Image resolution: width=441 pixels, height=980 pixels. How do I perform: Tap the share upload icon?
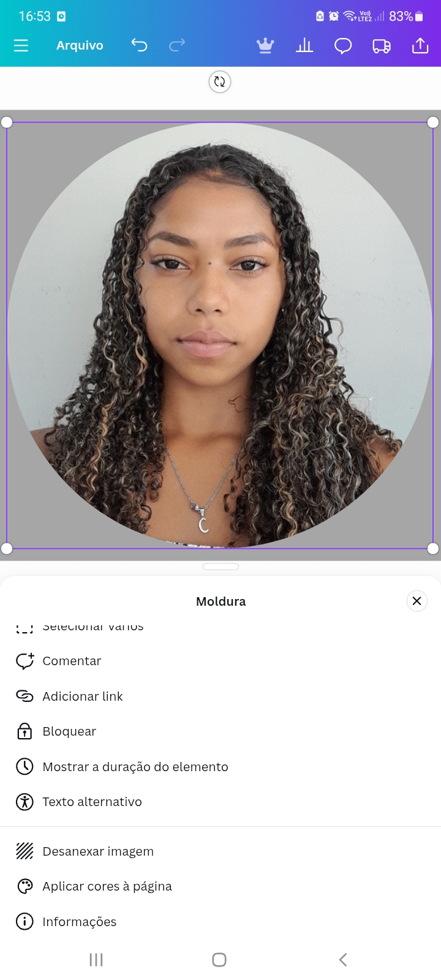[x=420, y=45]
